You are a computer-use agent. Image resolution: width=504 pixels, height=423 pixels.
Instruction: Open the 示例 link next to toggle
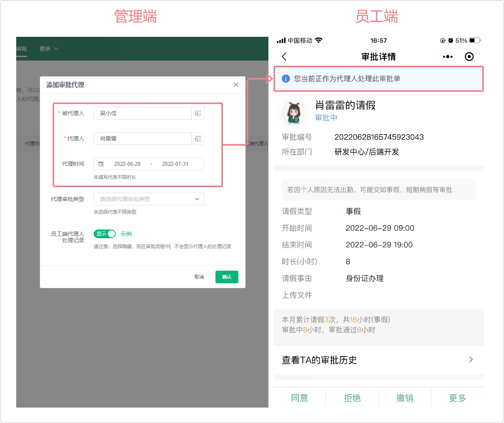pyautogui.click(x=126, y=234)
